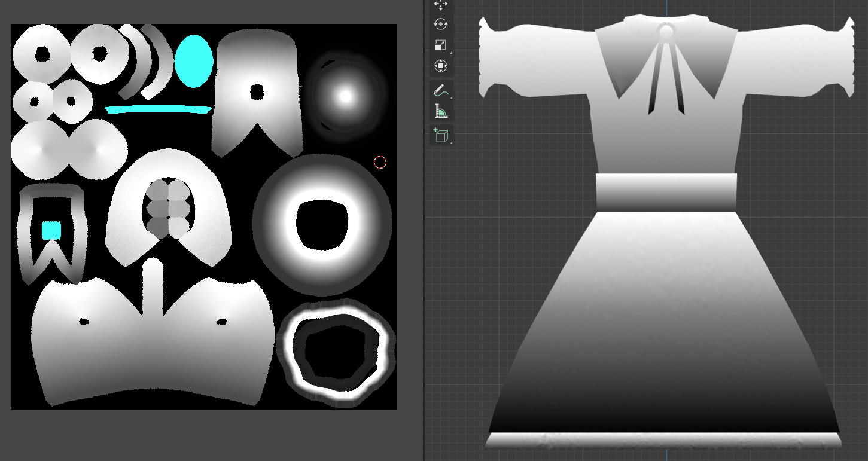
Task: Activate the Measure ruler tool
Action: click(441, 111)
